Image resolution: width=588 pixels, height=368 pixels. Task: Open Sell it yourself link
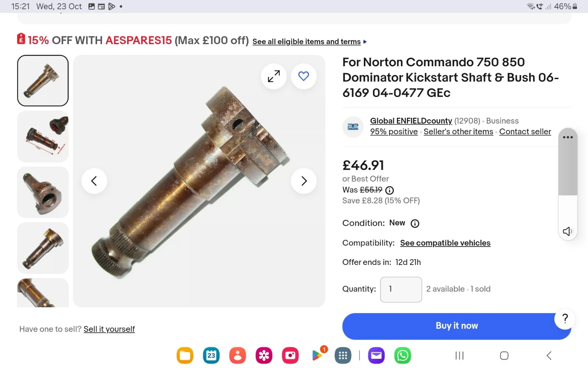click(109, 329)
